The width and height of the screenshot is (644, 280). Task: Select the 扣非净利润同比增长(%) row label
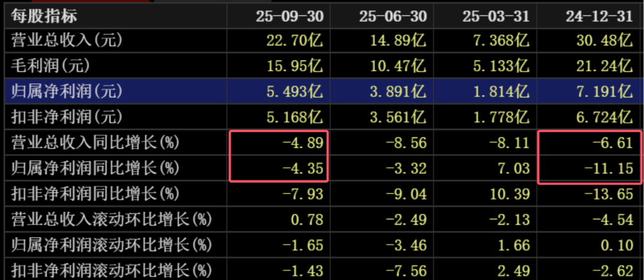[x=95, y=193]
